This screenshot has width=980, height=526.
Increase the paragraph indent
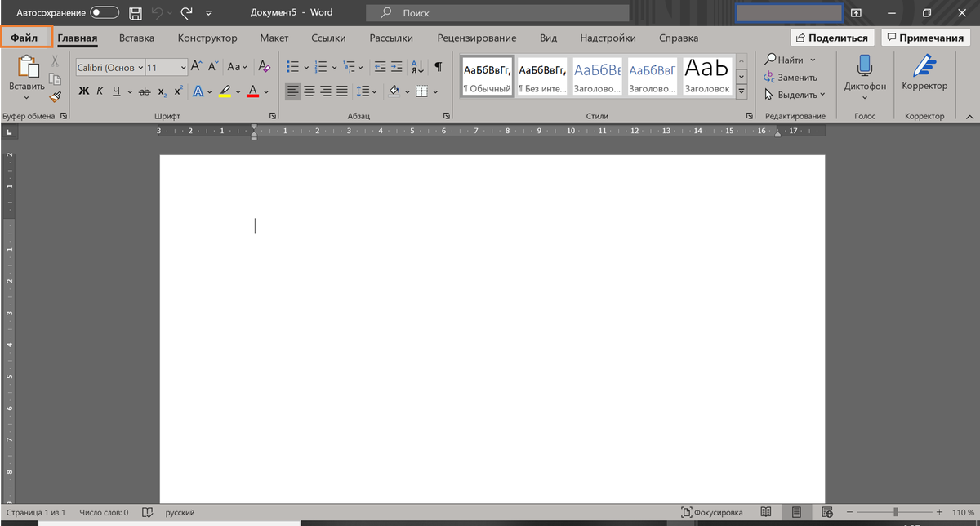pos(396,67)
